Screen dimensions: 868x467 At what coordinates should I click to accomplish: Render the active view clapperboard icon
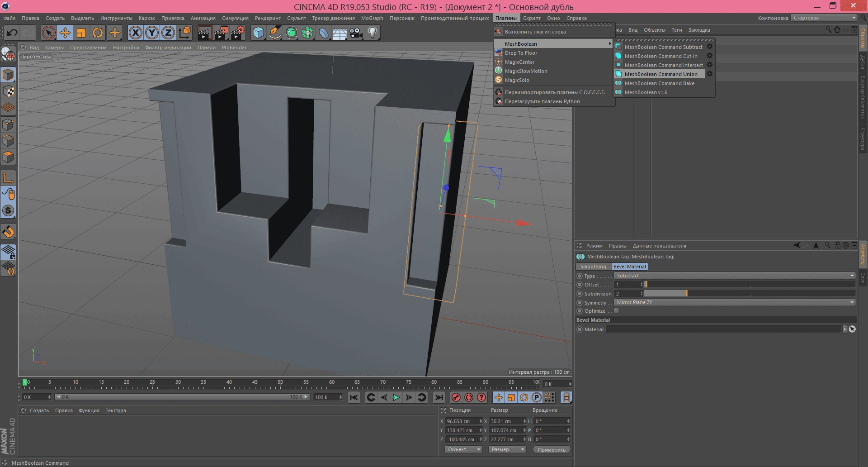[x=204, y=33]
